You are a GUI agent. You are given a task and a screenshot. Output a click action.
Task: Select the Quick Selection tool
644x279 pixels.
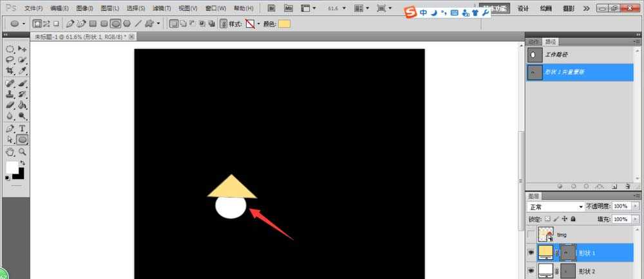[x=23, y=60]
